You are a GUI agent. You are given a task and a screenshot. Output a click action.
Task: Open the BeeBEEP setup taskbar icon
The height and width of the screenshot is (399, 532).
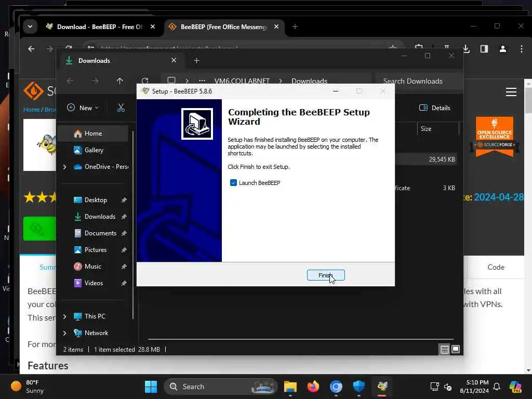click(382, 387)
